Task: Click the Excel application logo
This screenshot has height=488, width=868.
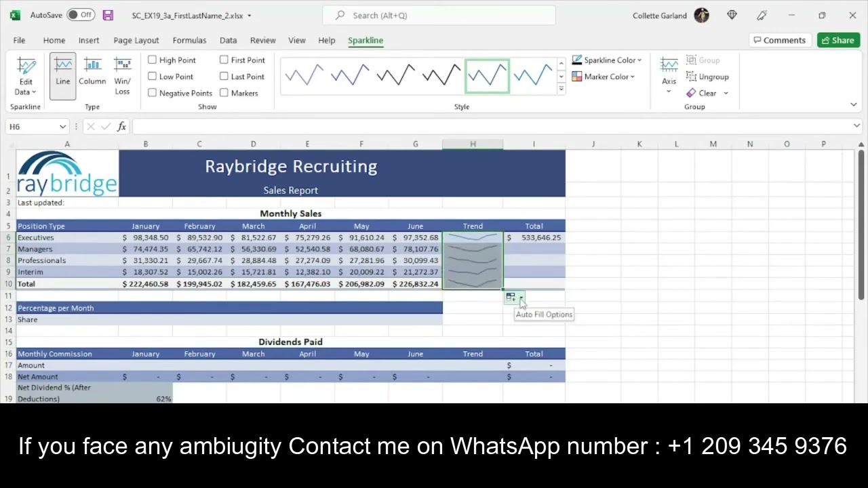Action: pyautogui.click(x=15, y=15)
